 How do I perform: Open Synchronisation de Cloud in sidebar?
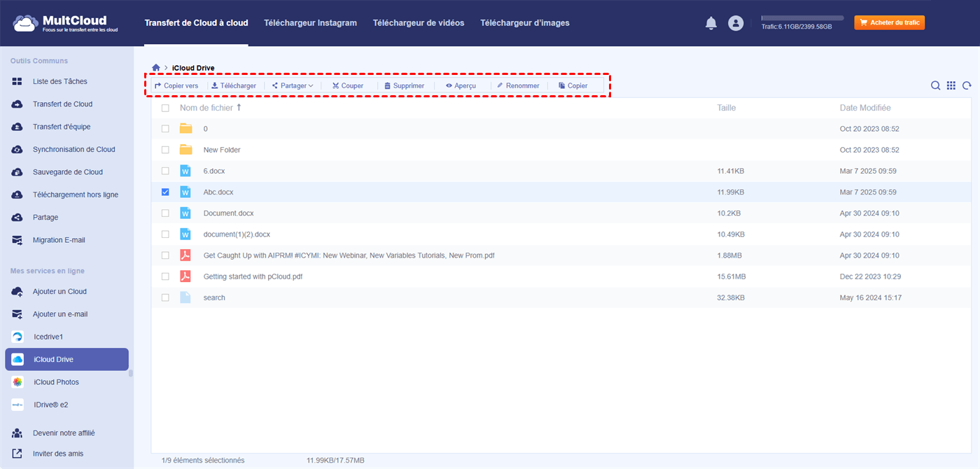tap(73, 150)
